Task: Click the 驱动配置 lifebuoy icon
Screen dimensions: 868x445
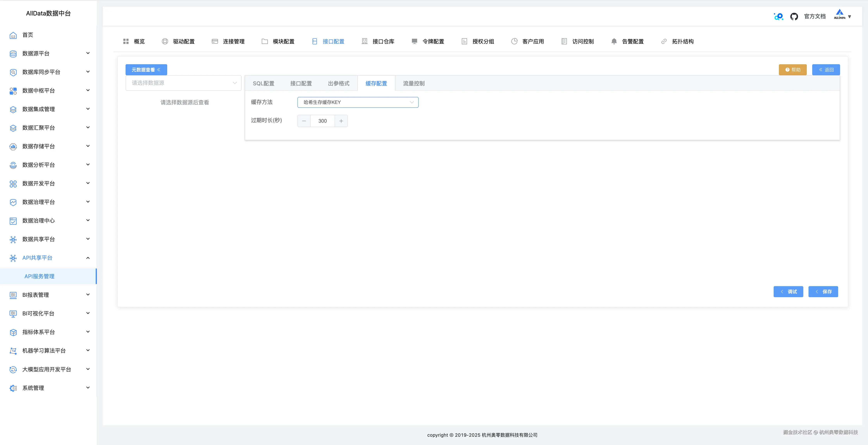Action: coord(165,41)
